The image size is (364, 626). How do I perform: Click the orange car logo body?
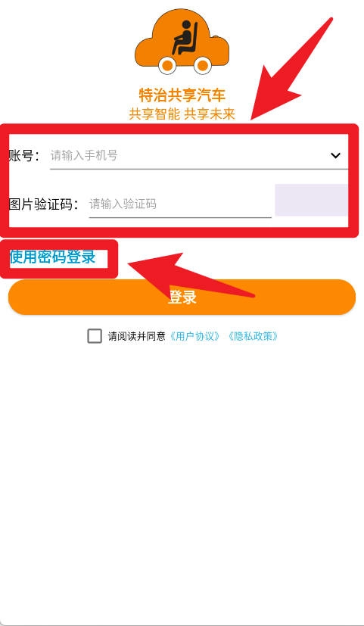click(182, 41)
